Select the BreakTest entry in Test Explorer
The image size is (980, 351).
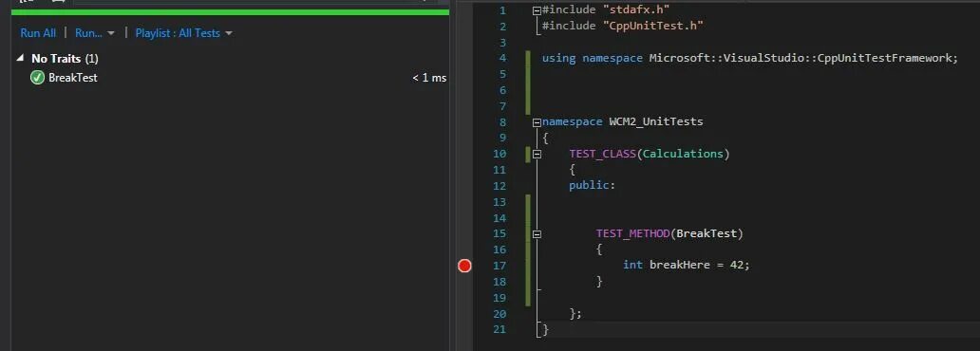click(x=73, y=78)
